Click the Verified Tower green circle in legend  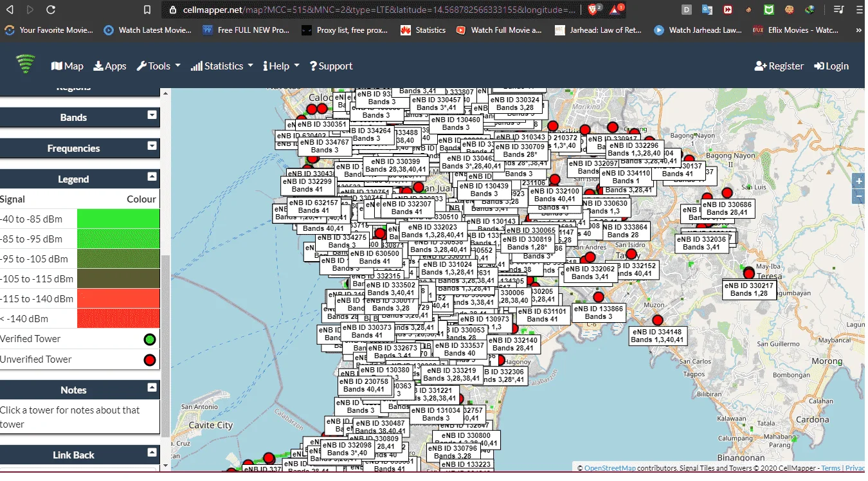(150, 340)
